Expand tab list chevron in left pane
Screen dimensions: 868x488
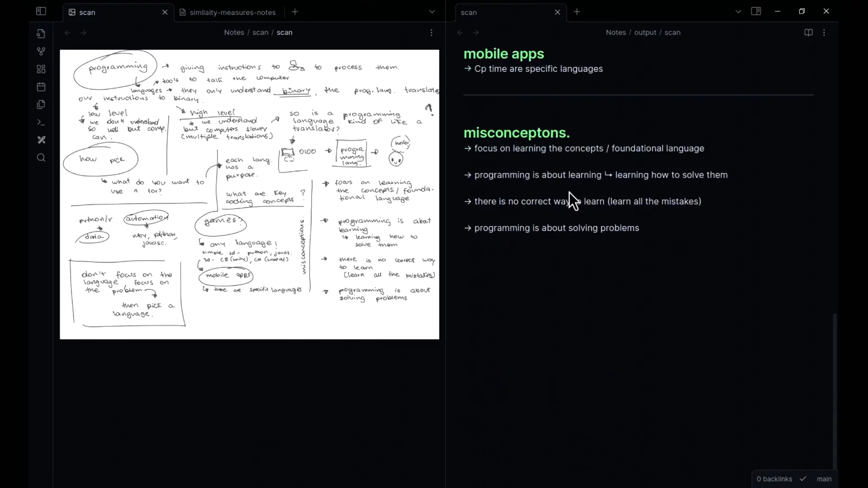432,12
